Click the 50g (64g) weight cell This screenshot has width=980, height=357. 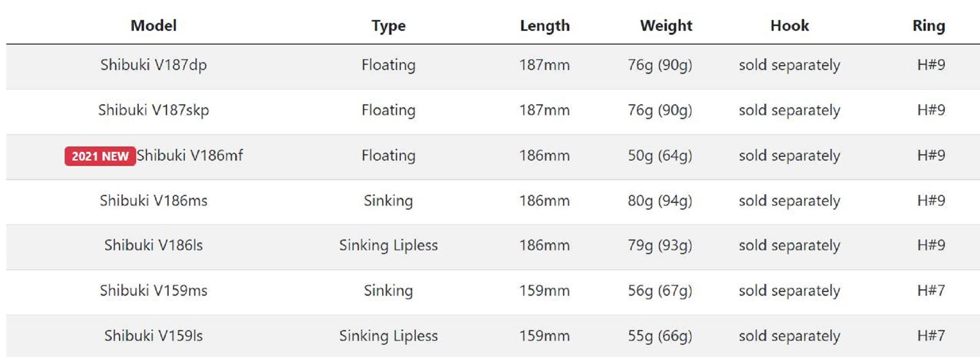pos(660,155)
